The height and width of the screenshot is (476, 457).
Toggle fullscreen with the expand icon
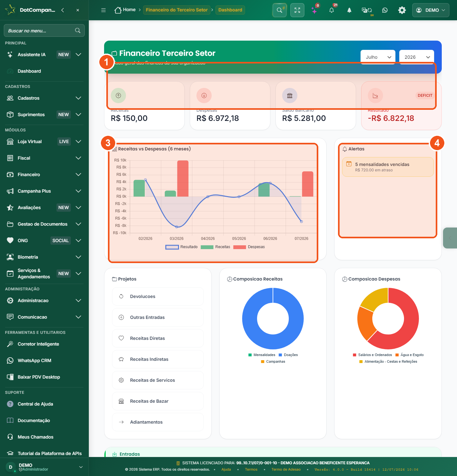(x=297, y=10)
